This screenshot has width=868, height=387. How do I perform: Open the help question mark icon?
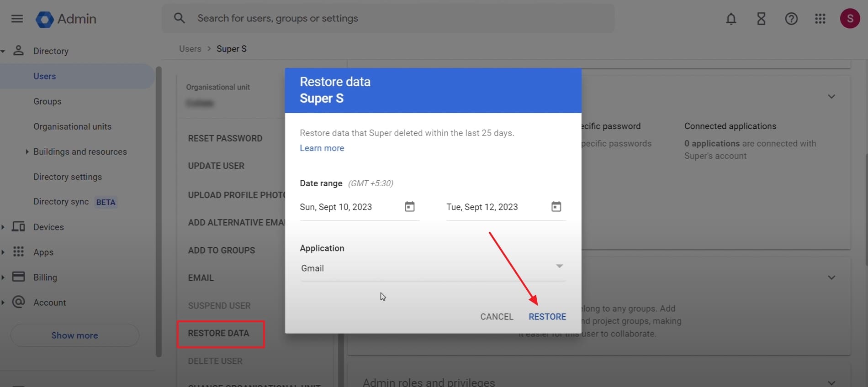pyautogui.click(x=791, y=19)
